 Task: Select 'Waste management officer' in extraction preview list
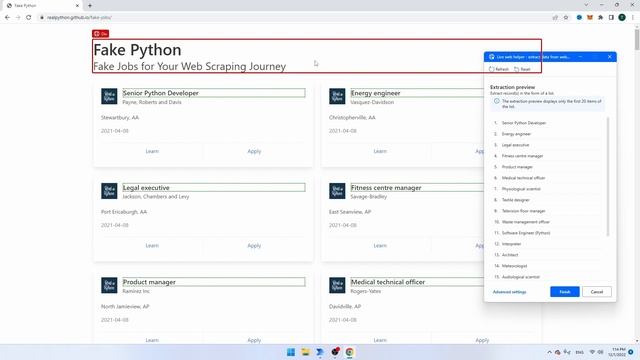(526, 222)
